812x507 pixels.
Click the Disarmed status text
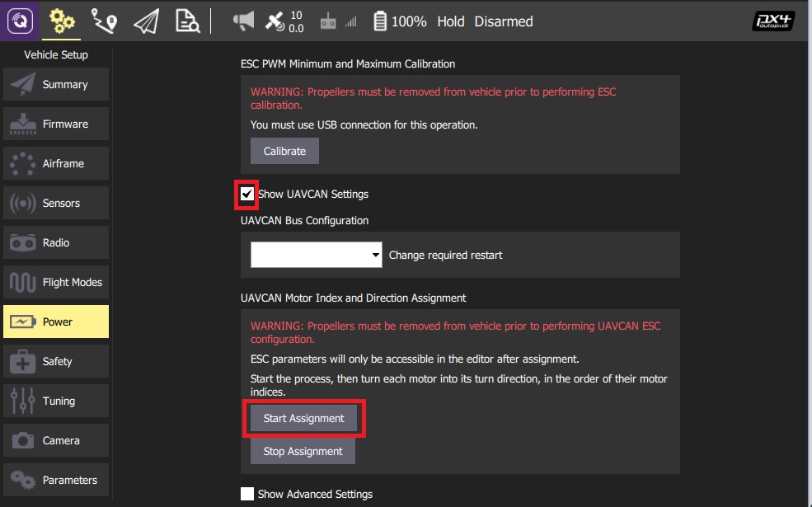pos(503,21)
